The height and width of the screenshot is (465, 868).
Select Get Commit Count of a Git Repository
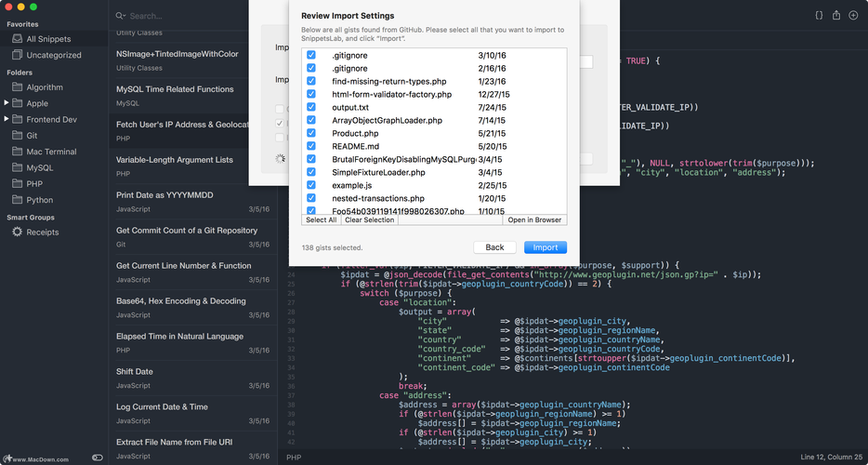coord(192,237)
